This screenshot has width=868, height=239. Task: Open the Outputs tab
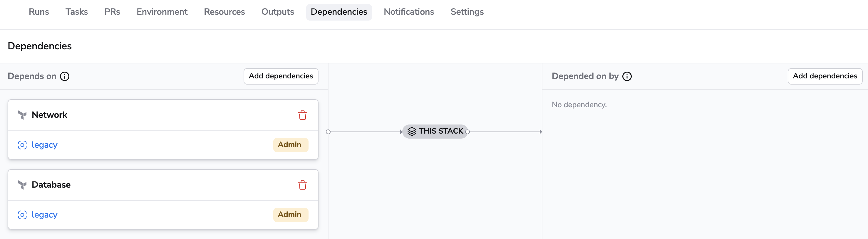coord(278,12)
